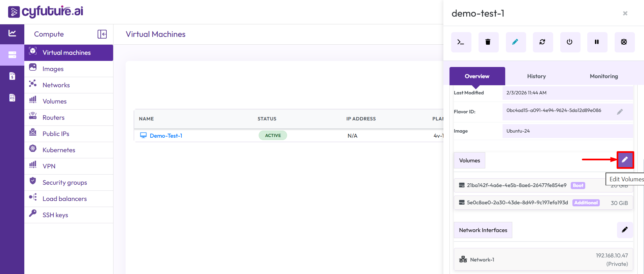Click the analytics chart icon in left rail

click(12, 33)
